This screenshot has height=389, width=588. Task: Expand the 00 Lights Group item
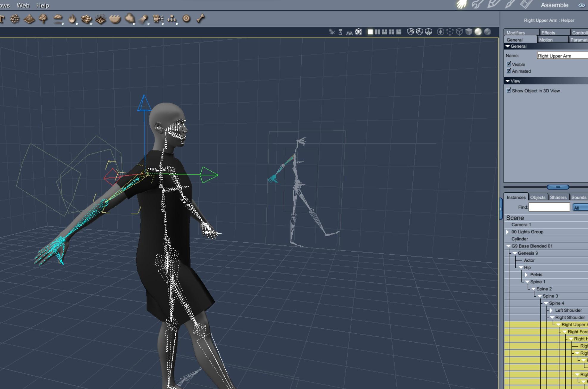coord(508,232)
